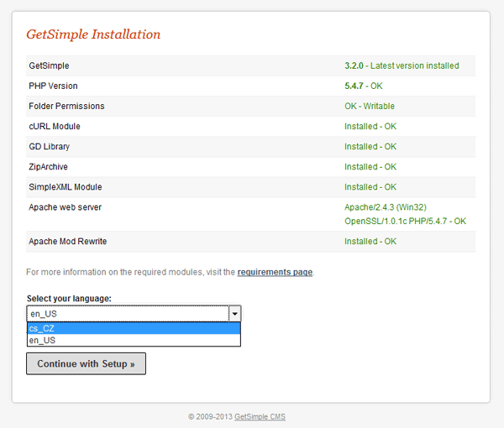The height and width of the screenshot is (428, 504).
Task: Click the 'Apache Mod Rewrite' label
Action: (x=67, y=242)
